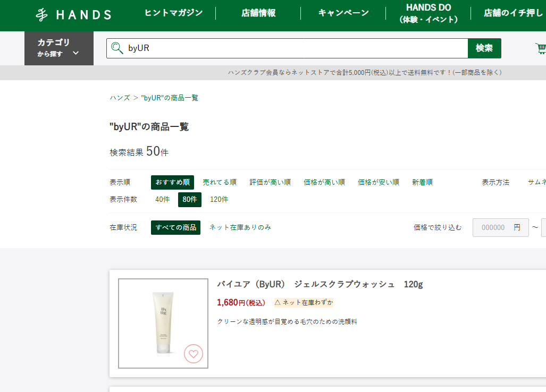Click the magnifying glass search icon
Image resolution: width=546 pixels, height=392 pixels.
(117, 48)
